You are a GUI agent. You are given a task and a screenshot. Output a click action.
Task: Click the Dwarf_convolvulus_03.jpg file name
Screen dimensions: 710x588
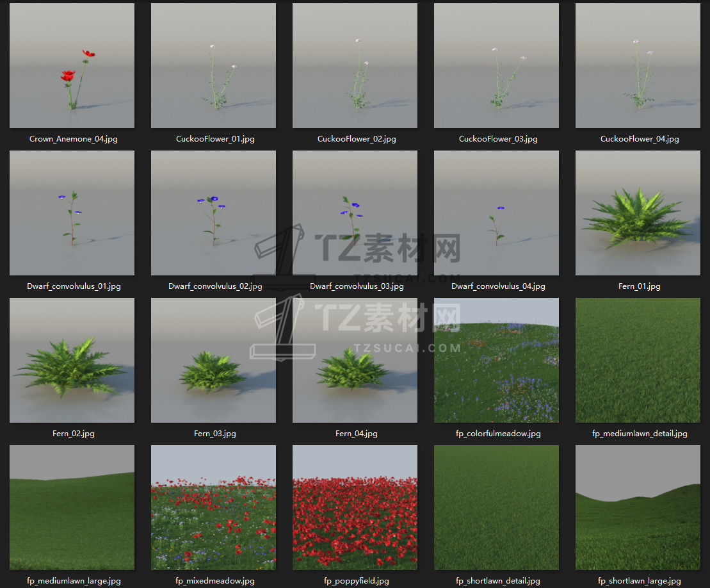[357, 286]
